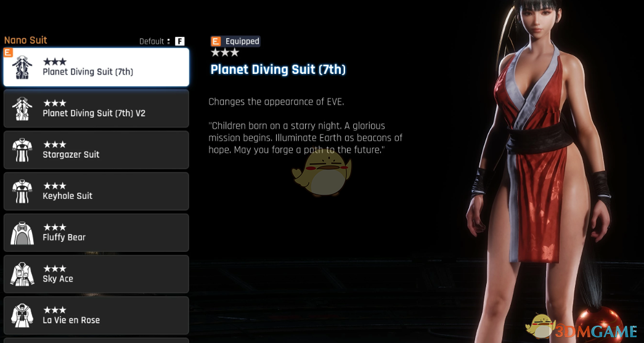Choose the Keyhole Suit list entry
Viewport: 644px width, 343px height.
click(x=96, y=192)
